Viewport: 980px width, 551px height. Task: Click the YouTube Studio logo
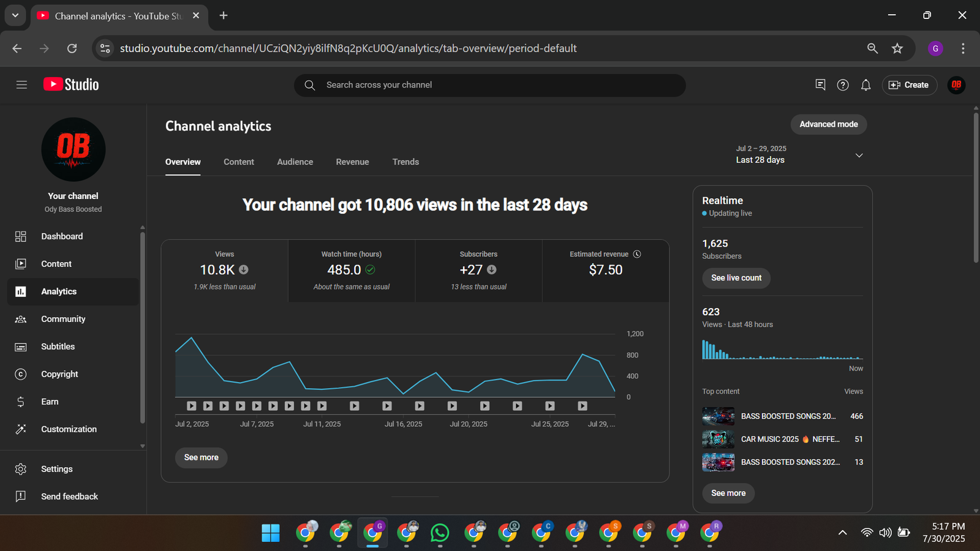pos(71,84)
